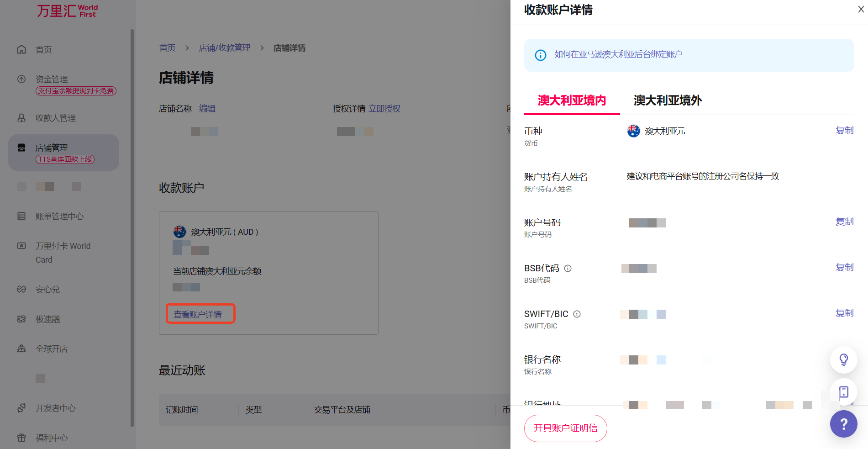Click the SWIFT/BIC info icon
Screen dimensions: 868x449
point(577,314)
